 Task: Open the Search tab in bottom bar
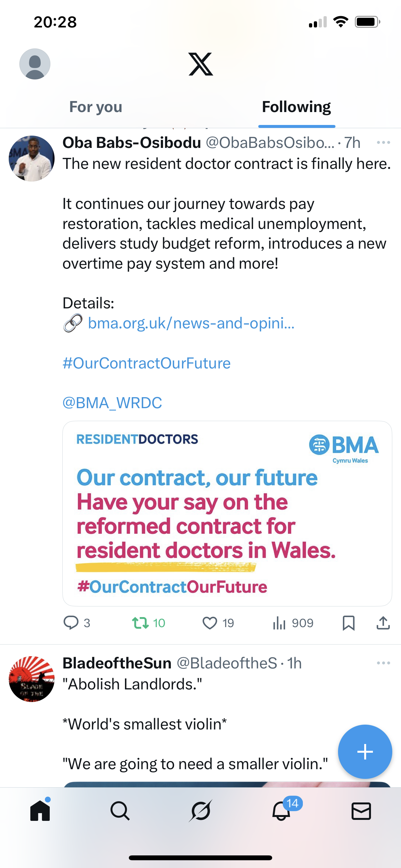(120, 811)
